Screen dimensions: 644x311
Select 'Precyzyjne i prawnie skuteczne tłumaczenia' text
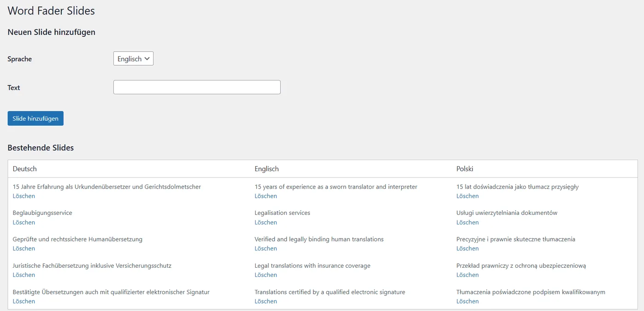(516, 239)
